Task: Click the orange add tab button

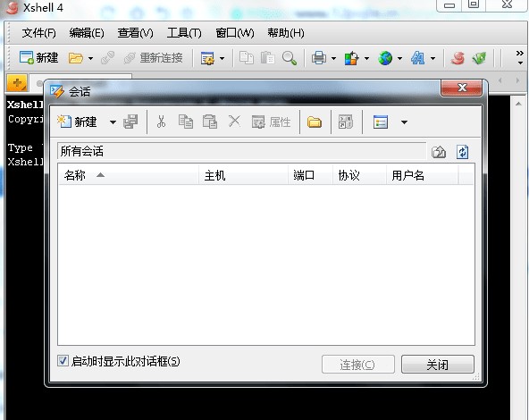Action: point(17,82)
